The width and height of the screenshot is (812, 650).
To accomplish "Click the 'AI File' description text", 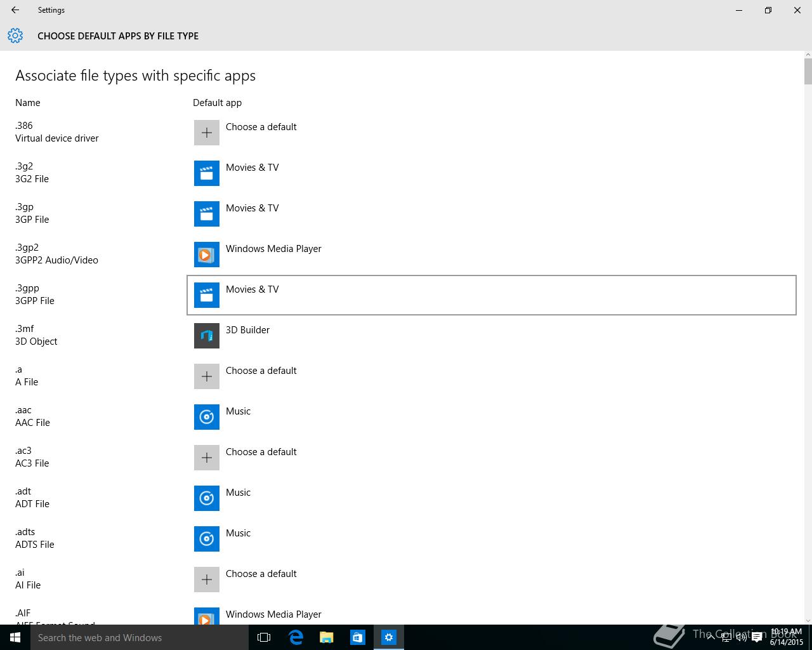I will coord(28,585).
